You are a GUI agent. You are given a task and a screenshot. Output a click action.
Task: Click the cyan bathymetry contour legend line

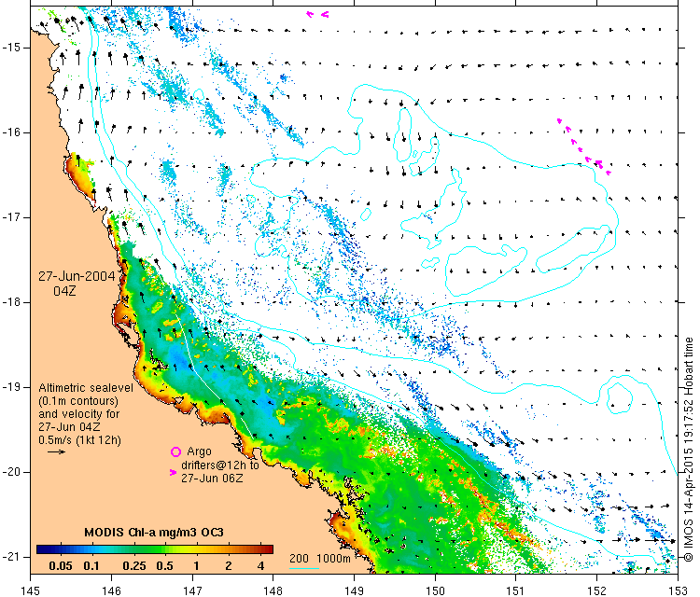(304, 568)
